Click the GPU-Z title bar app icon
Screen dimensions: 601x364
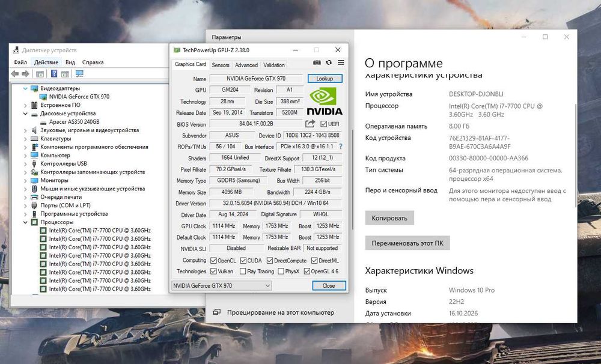[177, 50]
